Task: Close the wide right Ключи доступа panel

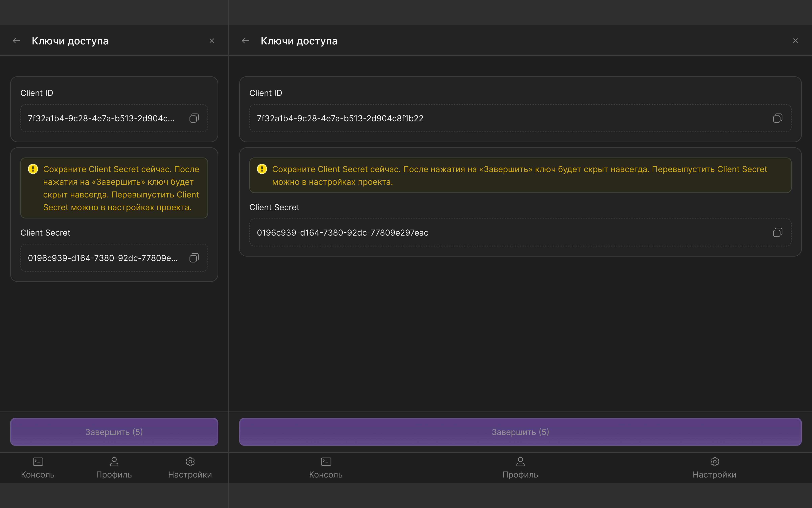Action: coord(796,41)
